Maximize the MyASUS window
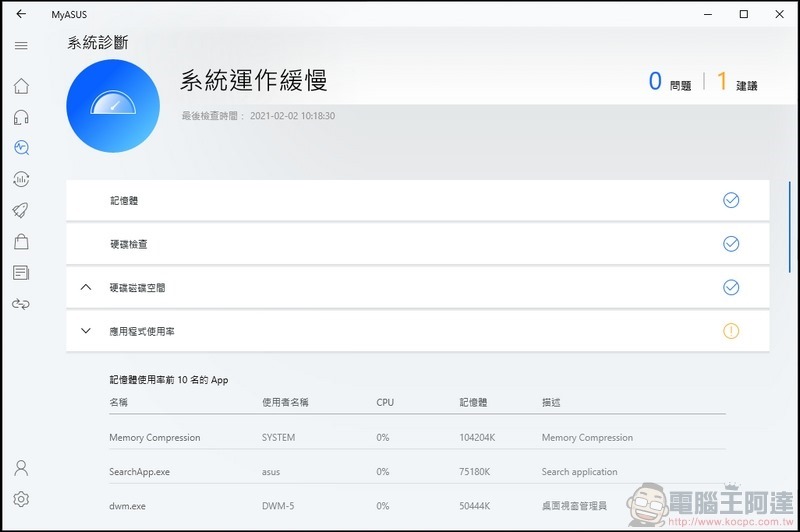The height and width of the screenshot is (532, 800). pos(744,14)
